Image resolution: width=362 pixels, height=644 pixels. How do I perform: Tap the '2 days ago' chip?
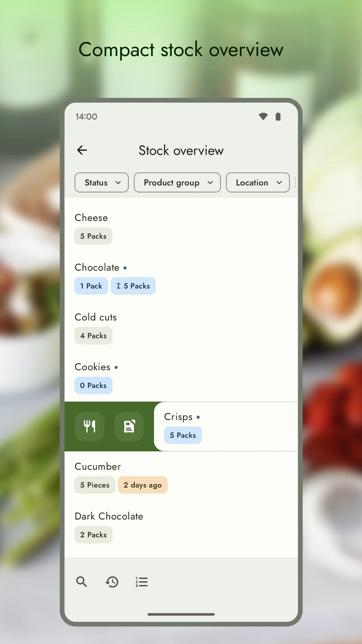click(143, 485)
